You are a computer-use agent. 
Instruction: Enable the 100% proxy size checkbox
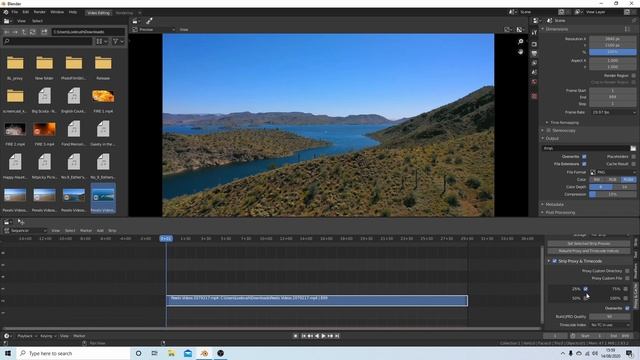(x=625, y=298)
